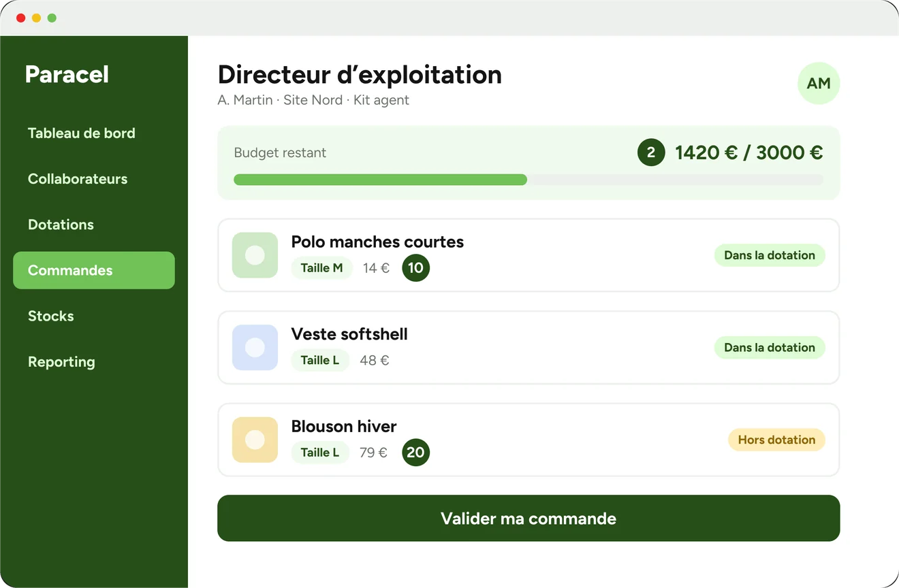
Task: Click the Hors dotation badge
Action: click(776, 440)
